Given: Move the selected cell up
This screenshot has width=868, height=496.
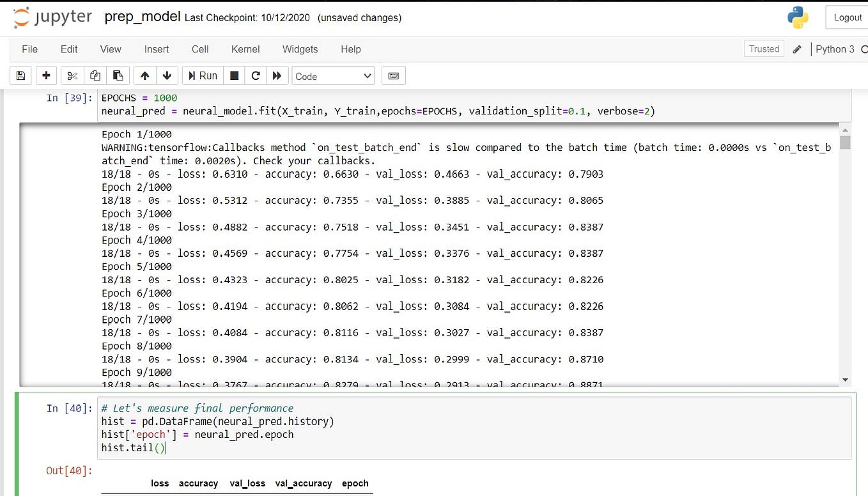Looking at the screenshot, I should point(144,75).
